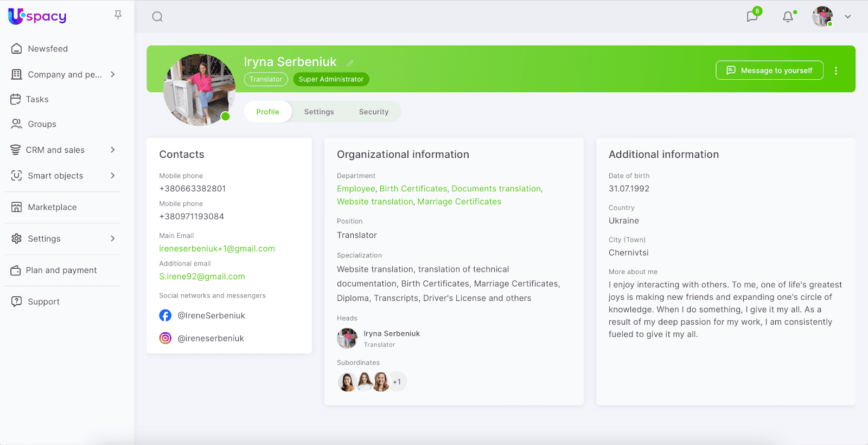Open the Facebook profile icon

coord(165,315)
